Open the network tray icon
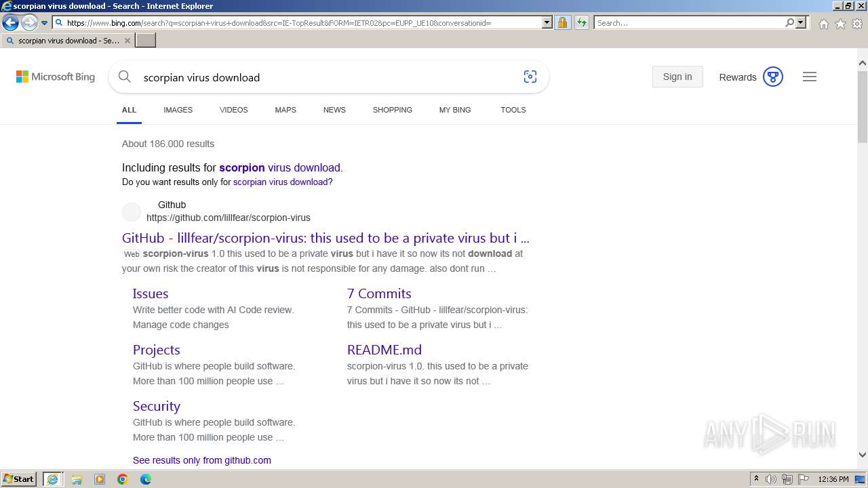The image size is (868, 488). point(787,479)
